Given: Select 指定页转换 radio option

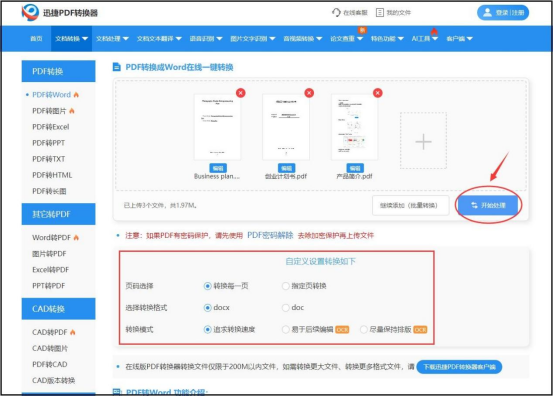Looking at the screenshot, I should pos(285,286).
